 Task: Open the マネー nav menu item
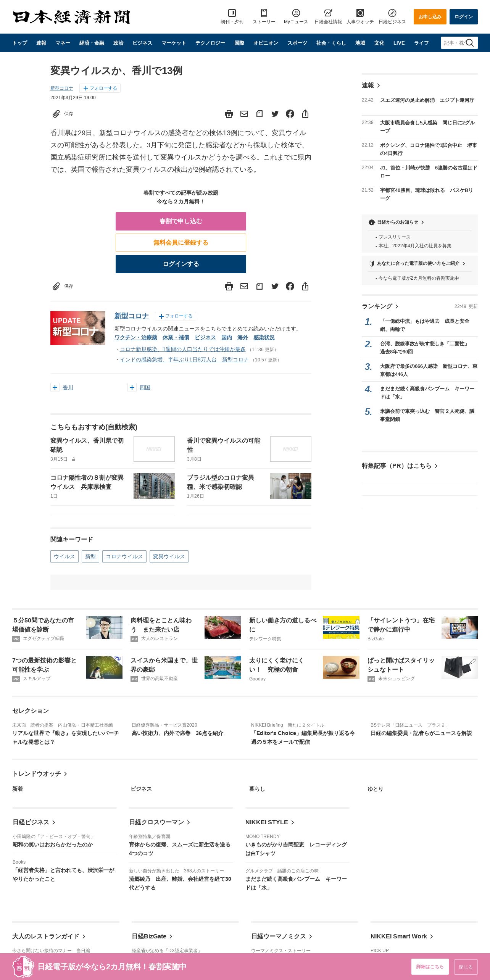(x=63, y=43)
